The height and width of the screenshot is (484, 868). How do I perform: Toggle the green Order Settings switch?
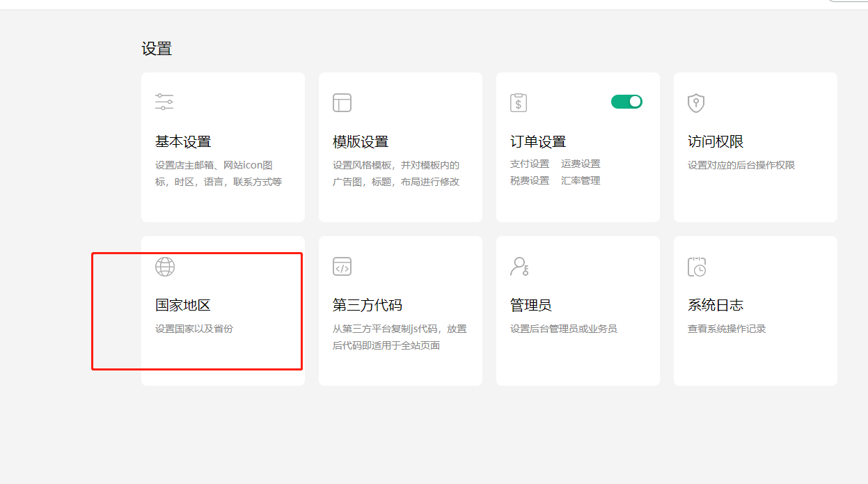click(626, 102)
